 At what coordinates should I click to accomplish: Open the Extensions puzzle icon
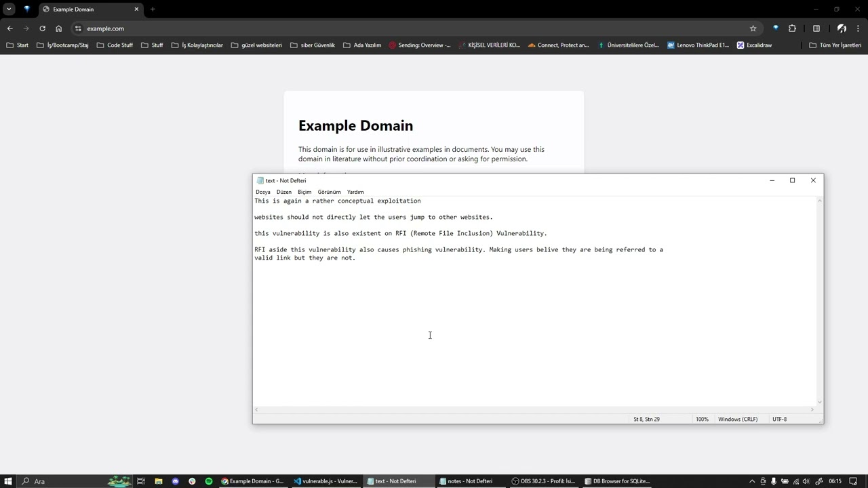point(792,28)
